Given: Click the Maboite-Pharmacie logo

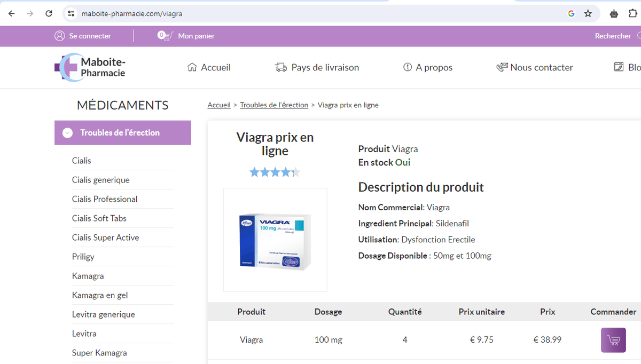Looking at the screenshot, I should (90, 67).
